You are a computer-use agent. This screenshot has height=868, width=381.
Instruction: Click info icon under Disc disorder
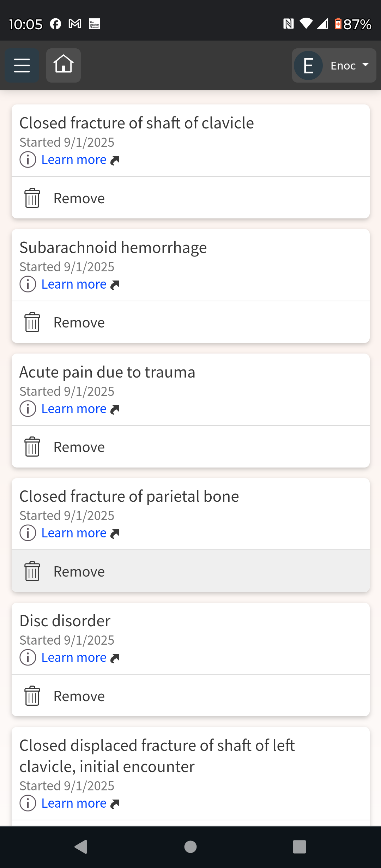click(x=28, y=658)
